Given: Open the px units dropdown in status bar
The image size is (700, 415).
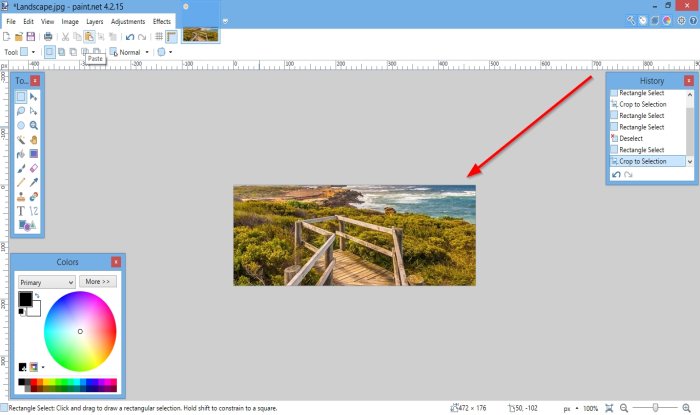Looking at the screenshot, I should (x=577, y=408).
